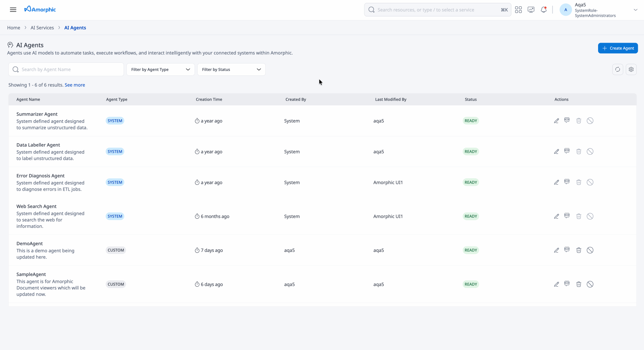Focus the Search by Agent Name field

(x=66, y=69)
